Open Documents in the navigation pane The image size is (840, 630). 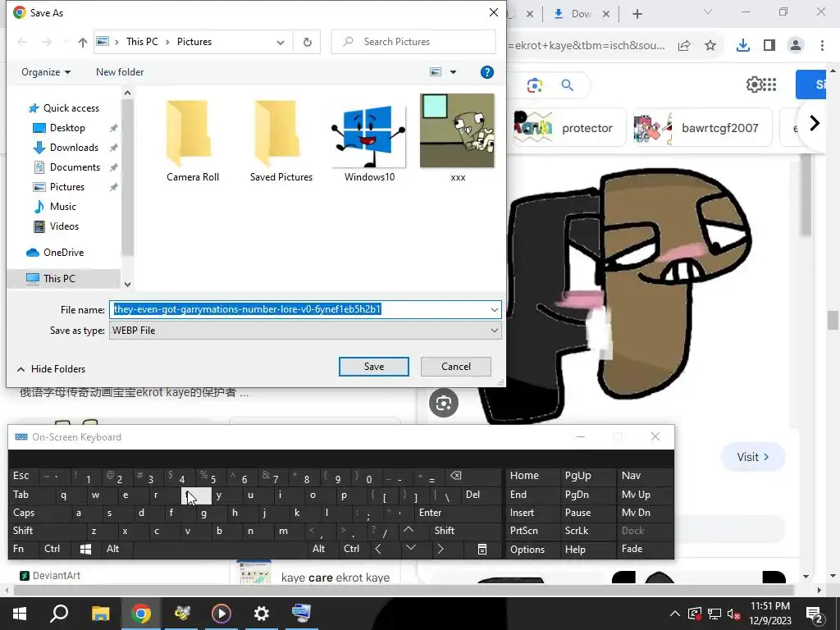pos(75,167)
